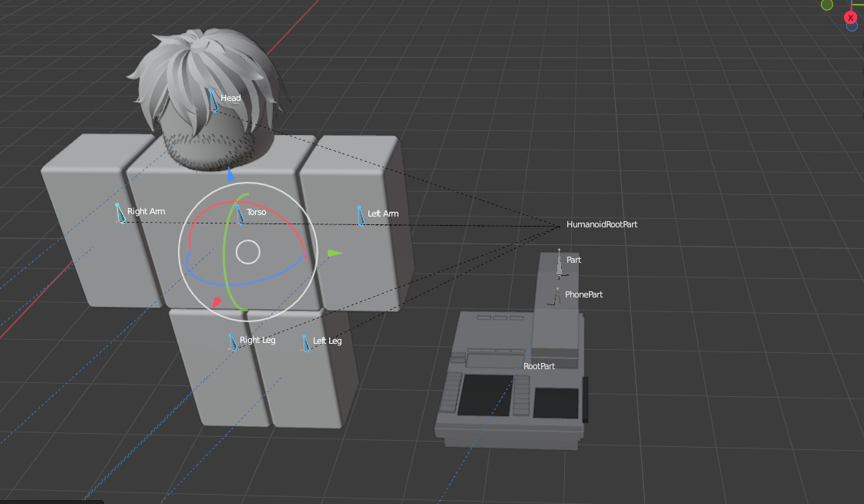
Task: Select the Left Arm bone
Action: tap(361, 216)
